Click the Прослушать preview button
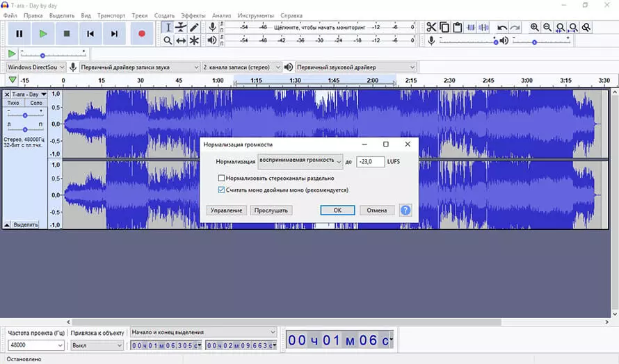This screenshot has height=364, width=619. (x=271, y=210)
